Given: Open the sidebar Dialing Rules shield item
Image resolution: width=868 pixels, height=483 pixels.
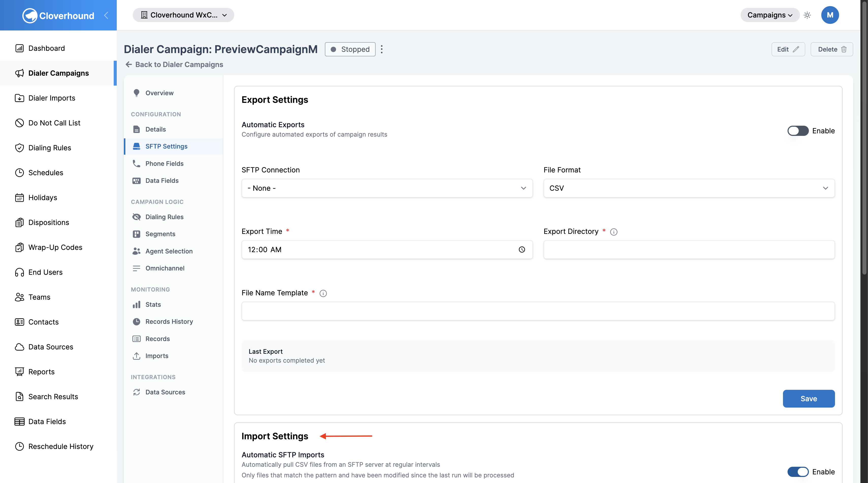Looking at the screenshot, I should [43, 148].
